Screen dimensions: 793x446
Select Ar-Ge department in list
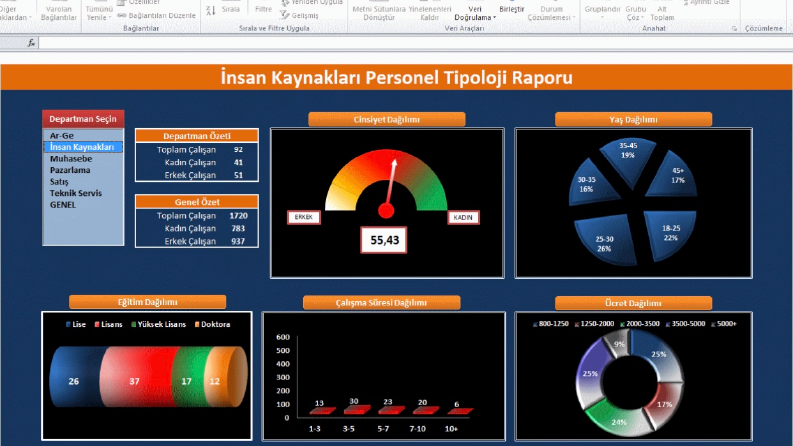pyautogui.click(x=83, y=136)
